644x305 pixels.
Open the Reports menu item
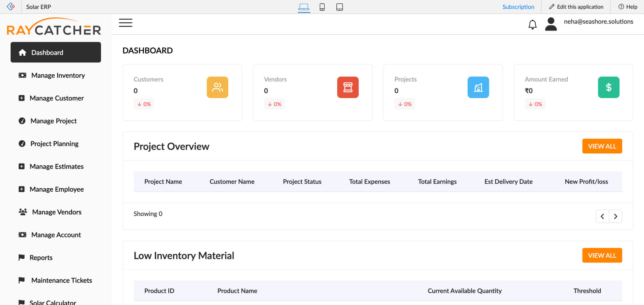pyautogui.click(x=41, y=257)
